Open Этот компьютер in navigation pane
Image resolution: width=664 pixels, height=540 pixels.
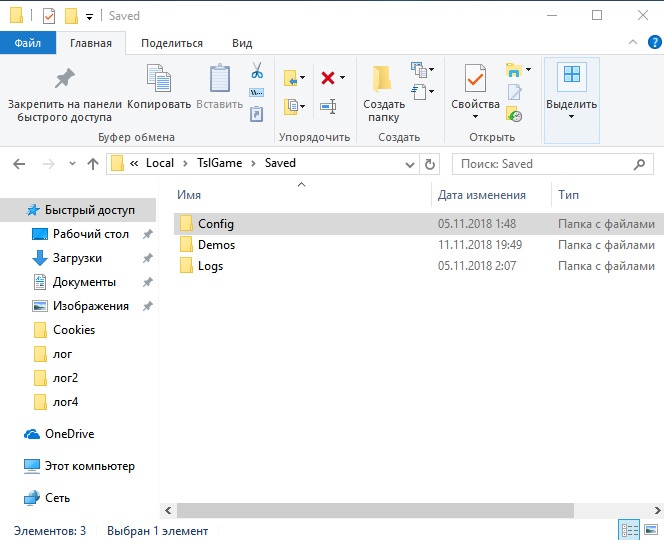tap(78, 466)
